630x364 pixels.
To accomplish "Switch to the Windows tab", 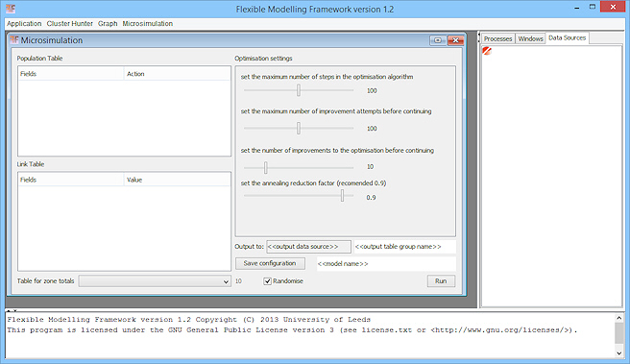I will coord(530,38).
